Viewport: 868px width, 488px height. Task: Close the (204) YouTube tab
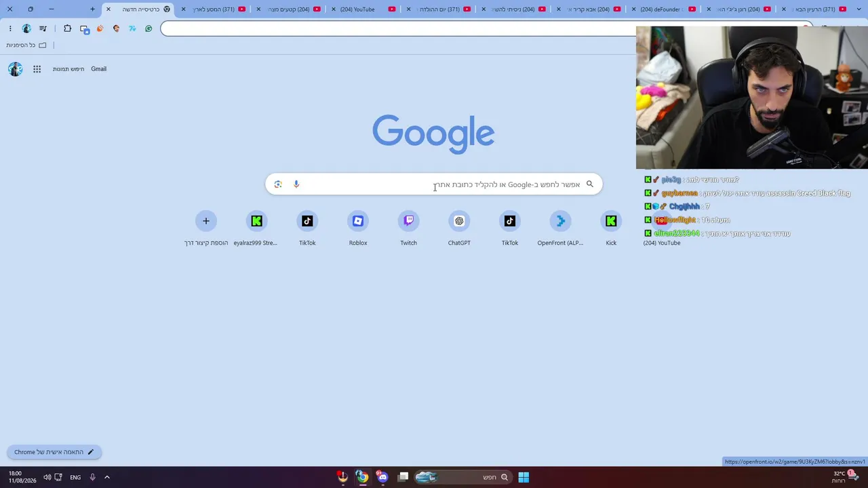click(x=334, y=9)
